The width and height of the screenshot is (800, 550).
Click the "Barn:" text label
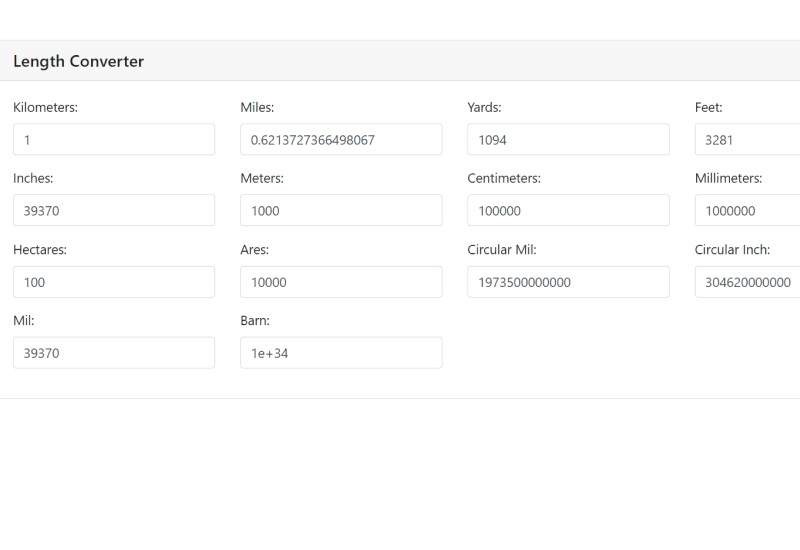click(255, 320)
